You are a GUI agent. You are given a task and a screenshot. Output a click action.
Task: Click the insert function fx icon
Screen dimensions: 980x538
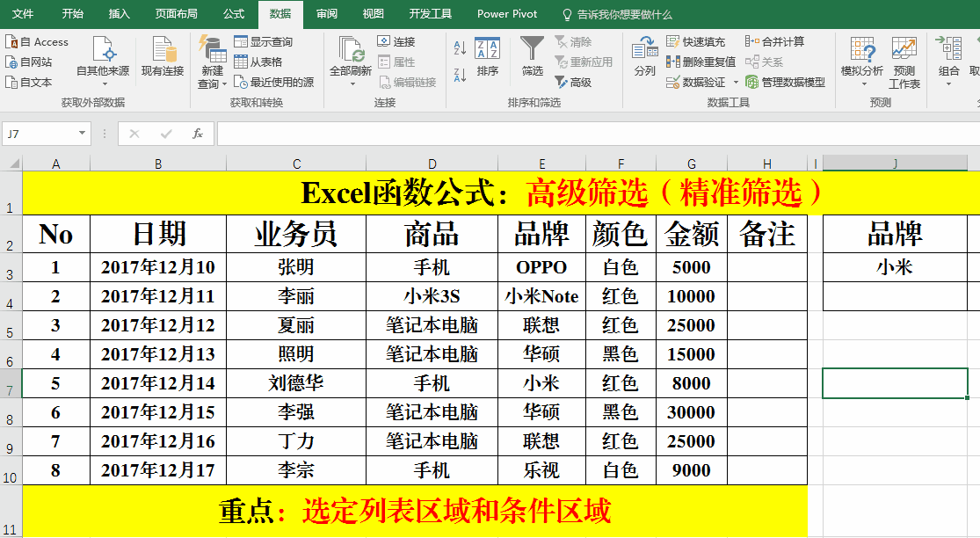198,134
